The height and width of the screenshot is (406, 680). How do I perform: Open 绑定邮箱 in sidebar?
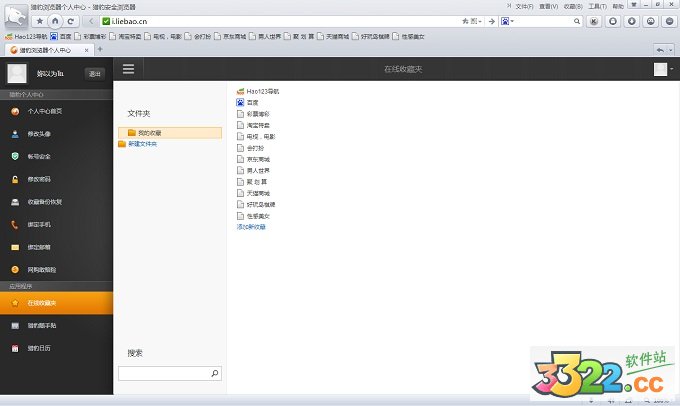pyautogui.click(x=56, y=247)
